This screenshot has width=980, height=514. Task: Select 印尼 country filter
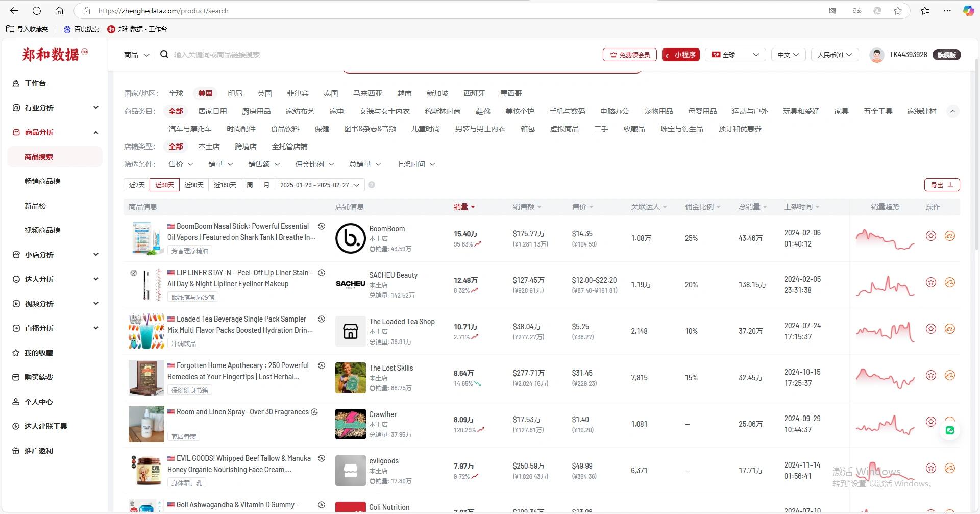click(x=235, y=93)
